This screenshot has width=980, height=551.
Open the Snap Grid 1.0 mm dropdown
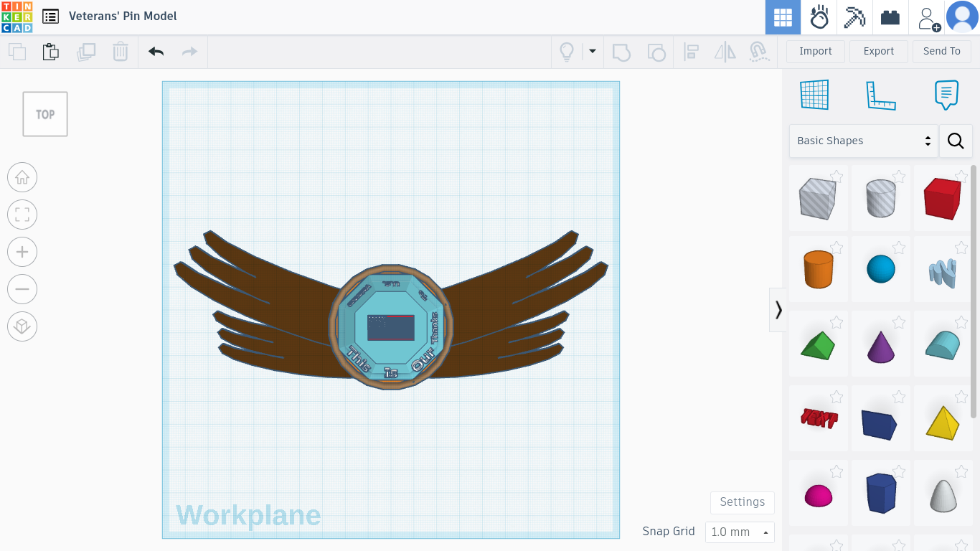[x=740, y=532]
